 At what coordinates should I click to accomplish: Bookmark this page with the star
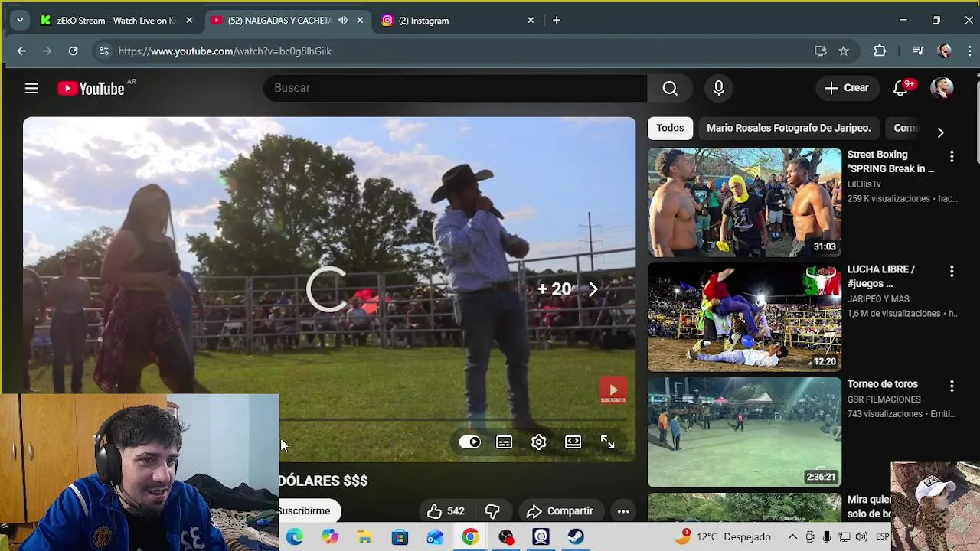(x=844, y=51)
